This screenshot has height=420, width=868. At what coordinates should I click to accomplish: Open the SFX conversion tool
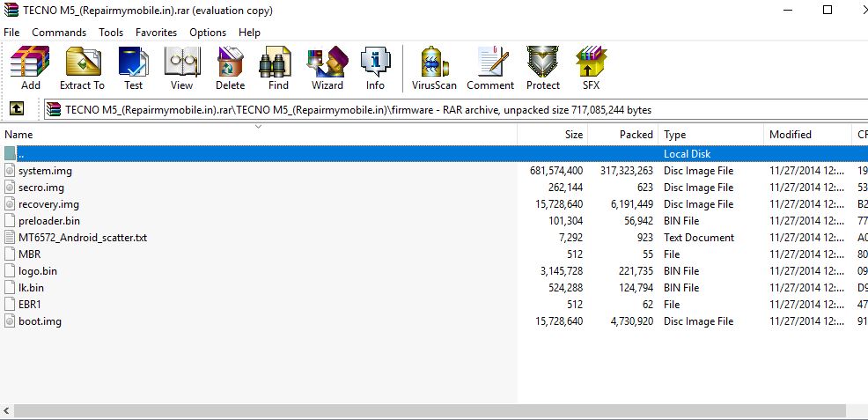[591, 69]
